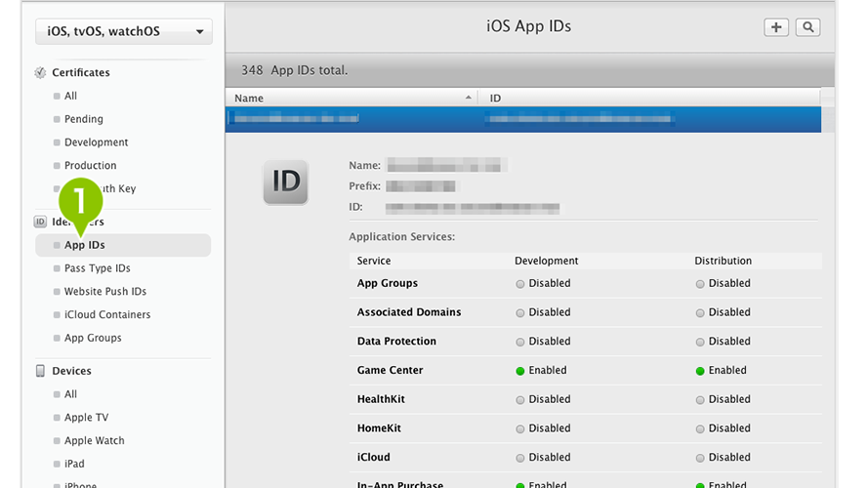The width and height of the screenshot is (868, 488).
Task: Click the HealthKit service label
Action: point(381,399)
